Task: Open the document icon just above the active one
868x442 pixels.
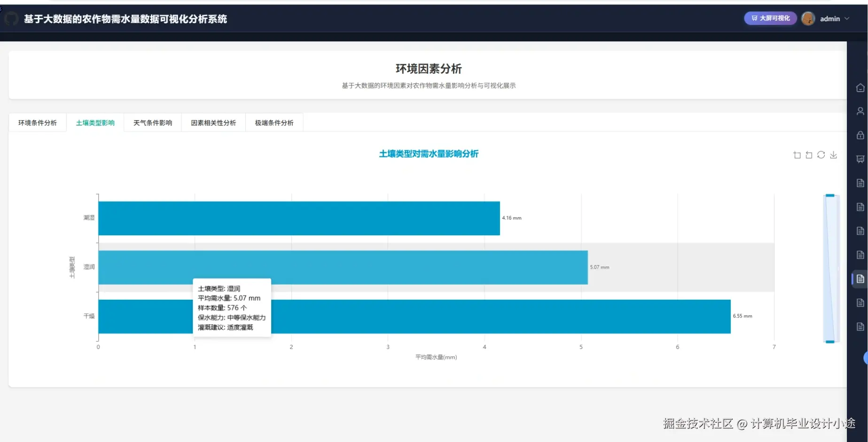Action: 860,255
